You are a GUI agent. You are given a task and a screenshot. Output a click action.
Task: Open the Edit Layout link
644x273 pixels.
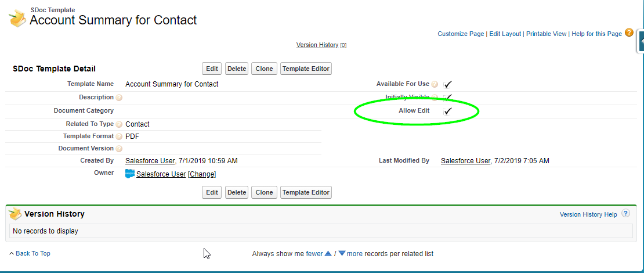point(505,34)
